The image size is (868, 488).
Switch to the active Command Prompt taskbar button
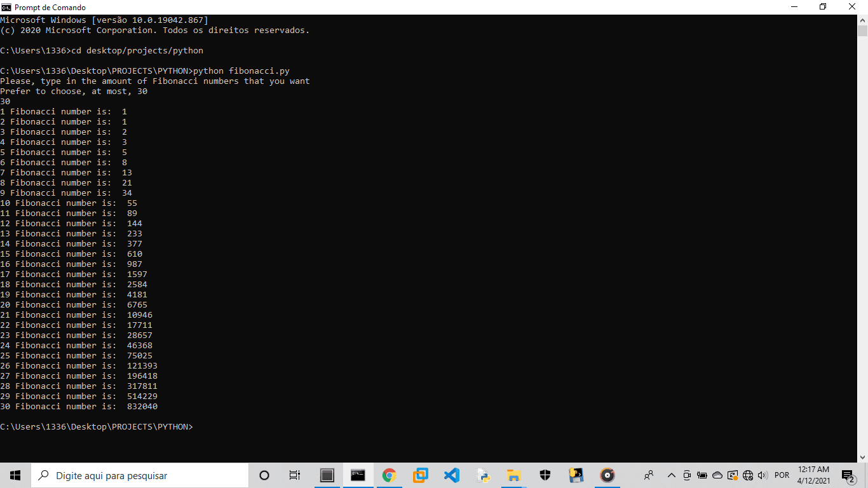(x=358, y=475)
